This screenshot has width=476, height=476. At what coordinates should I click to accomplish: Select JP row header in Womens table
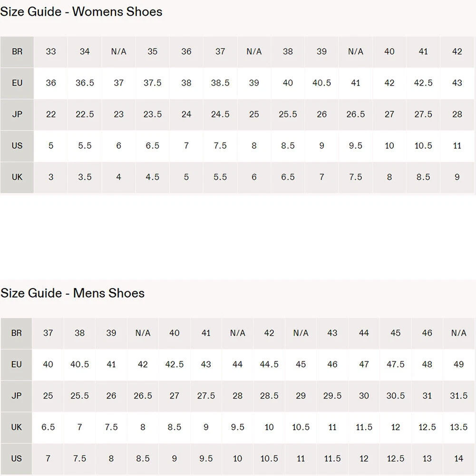[x=17, y=114]
